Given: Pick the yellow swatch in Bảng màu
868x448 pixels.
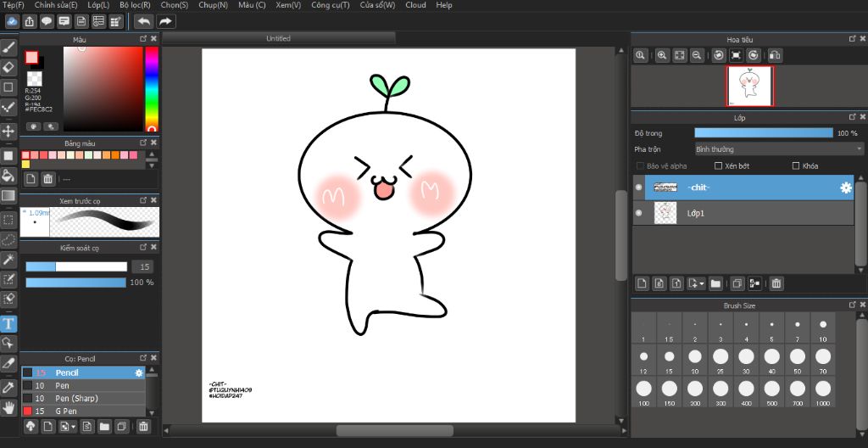Looking at the screenshot, I should tap(26, 164).
